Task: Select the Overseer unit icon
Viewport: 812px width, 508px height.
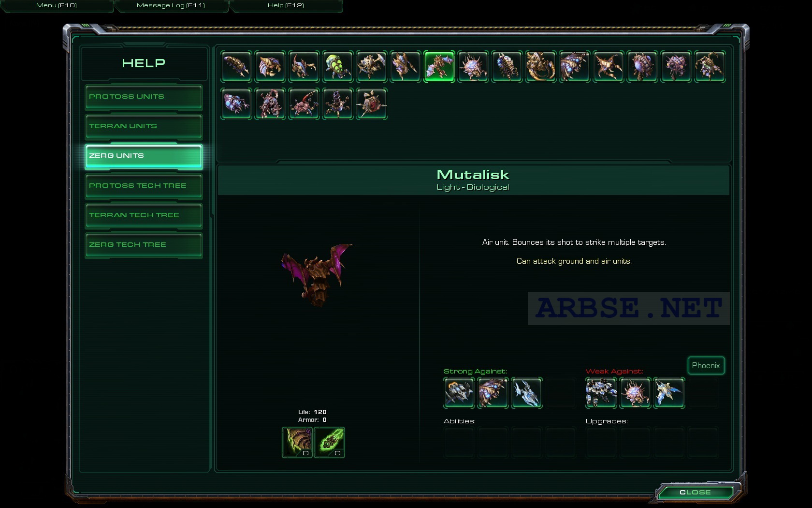Action: point(676,66)
